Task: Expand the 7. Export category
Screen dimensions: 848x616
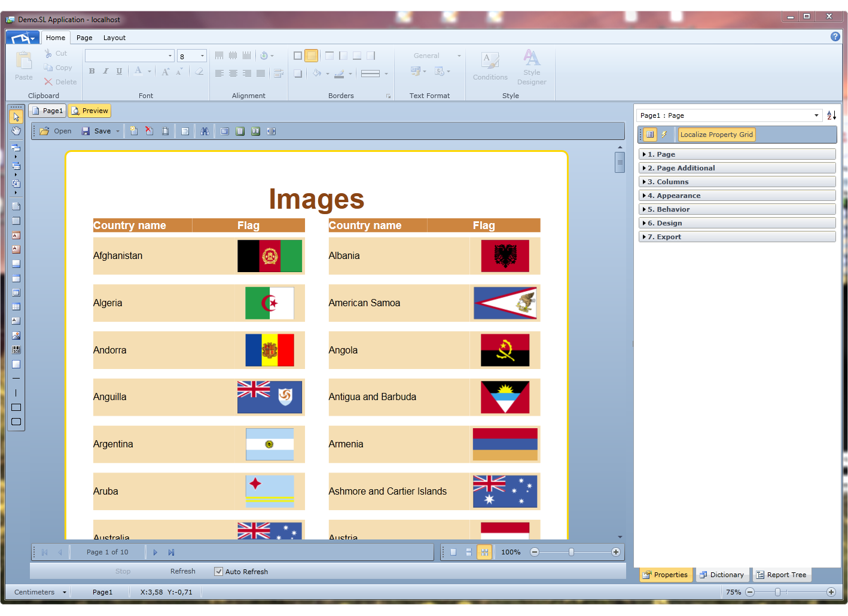Action: (x=737, y=237)
